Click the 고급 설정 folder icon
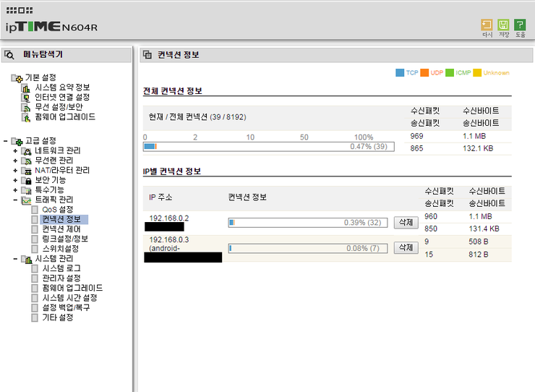This screenshot has width=535, height=392. pyautogui.click(x=17, y=141)
